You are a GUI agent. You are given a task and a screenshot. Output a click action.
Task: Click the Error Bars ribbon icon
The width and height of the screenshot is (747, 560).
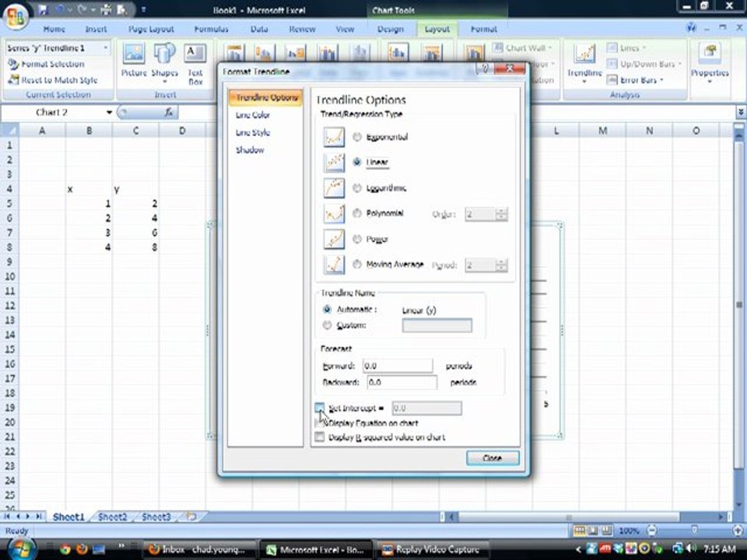(x=612, y=80)
